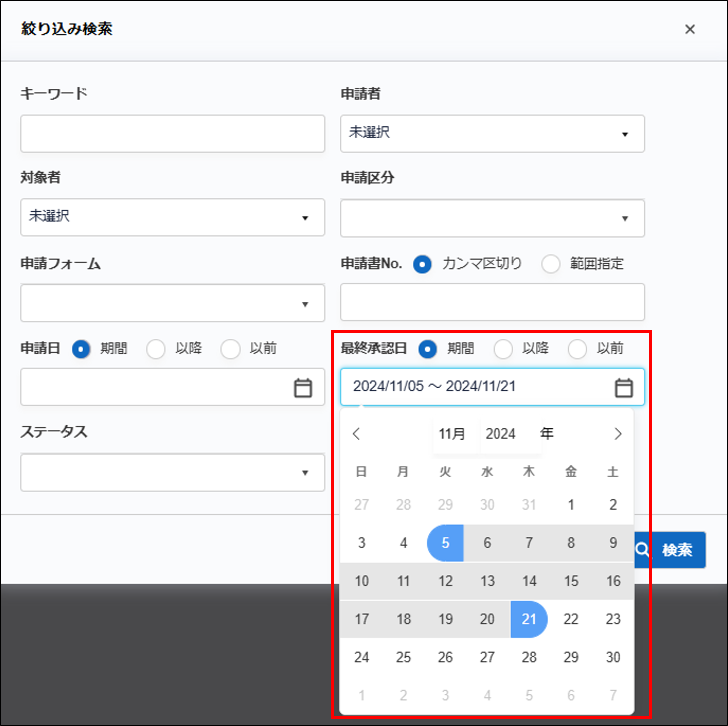Choose November 10 in the calendar
Viewport: 728px width, 726px height.
pos(361,581)
